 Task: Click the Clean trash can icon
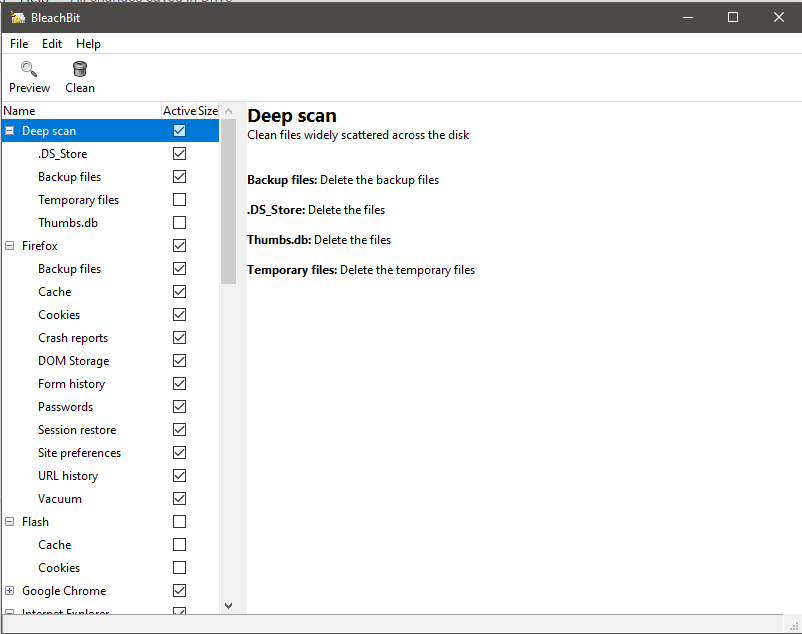tap(80, 69)
